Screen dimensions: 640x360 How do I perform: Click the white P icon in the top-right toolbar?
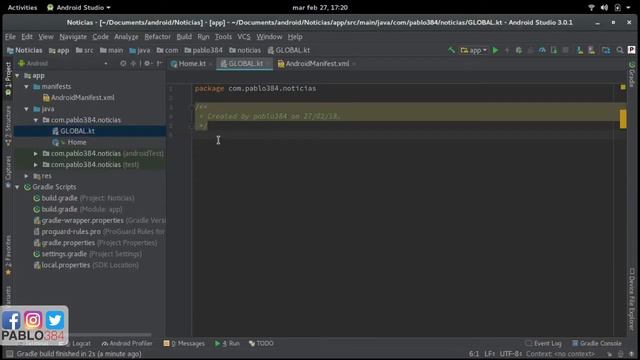(631, 50)
